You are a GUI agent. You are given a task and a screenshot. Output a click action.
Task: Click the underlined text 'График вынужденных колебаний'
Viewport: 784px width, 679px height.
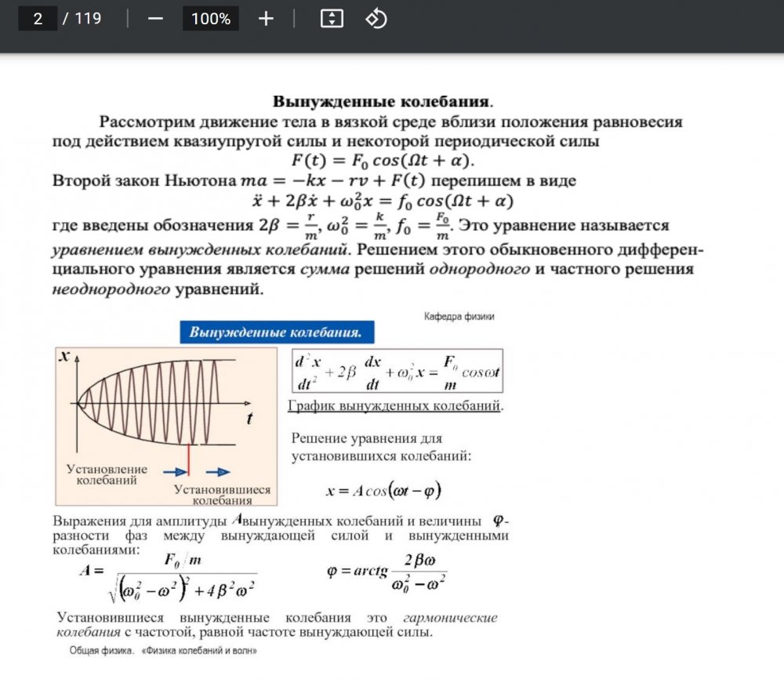(x=394, y=405)
